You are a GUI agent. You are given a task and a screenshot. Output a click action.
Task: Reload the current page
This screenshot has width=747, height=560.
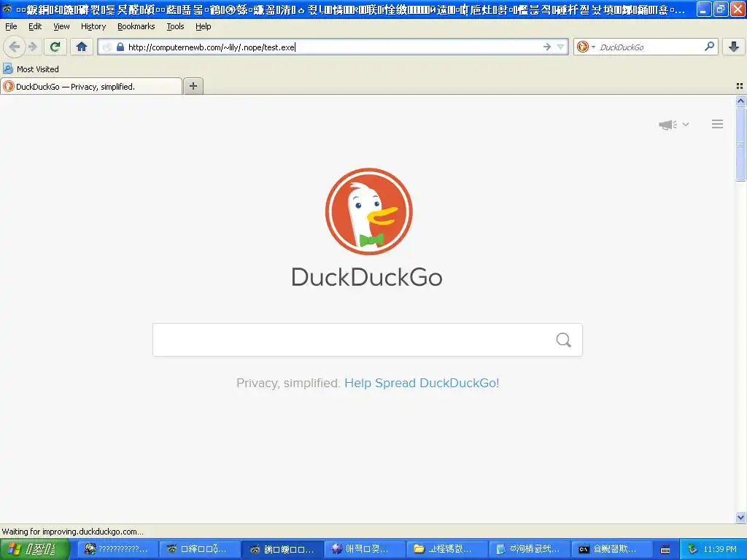55,47
